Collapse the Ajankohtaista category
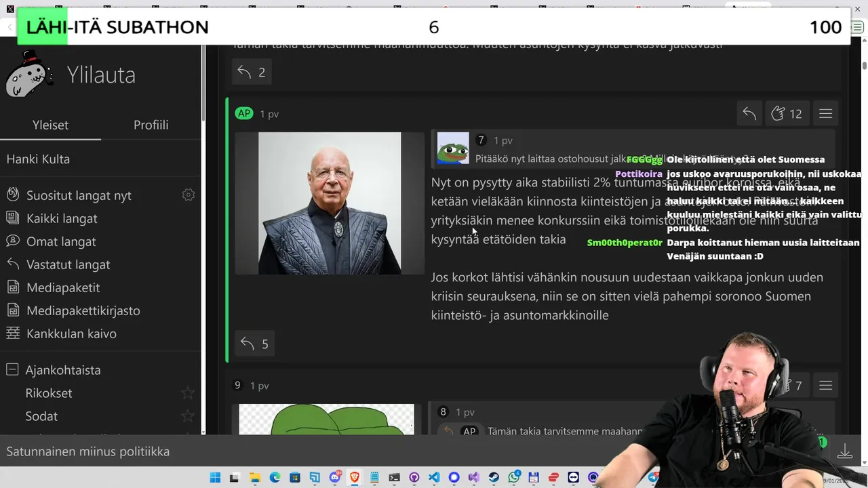Screen dimensions: 868x488 click(x=12, y=370)
